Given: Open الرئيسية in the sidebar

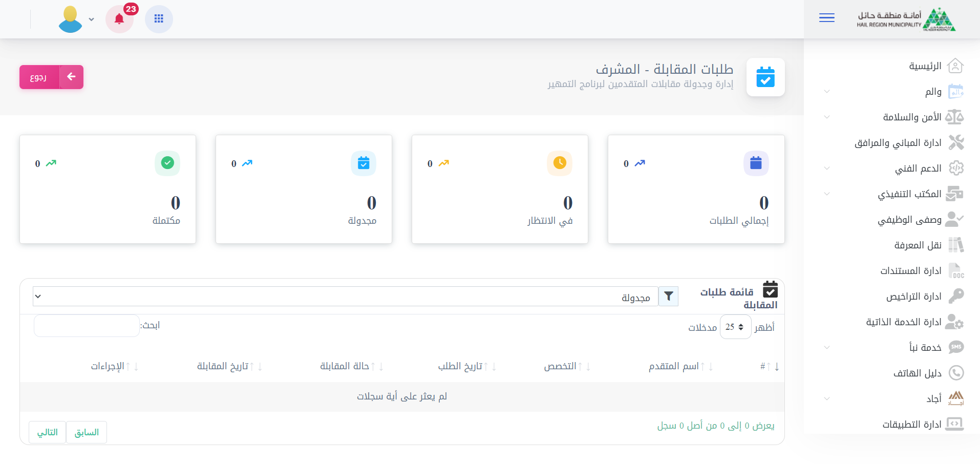Looking at the screenshot, I should (925, 66).
